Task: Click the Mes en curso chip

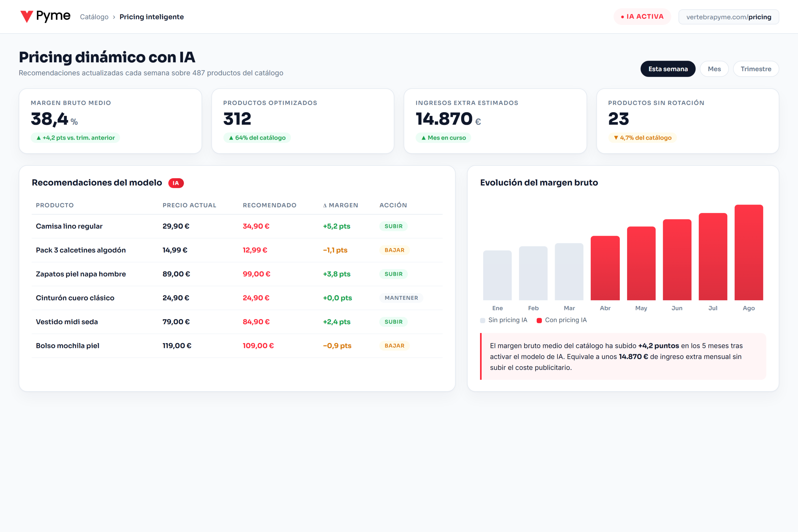Action: pos(443,138)
